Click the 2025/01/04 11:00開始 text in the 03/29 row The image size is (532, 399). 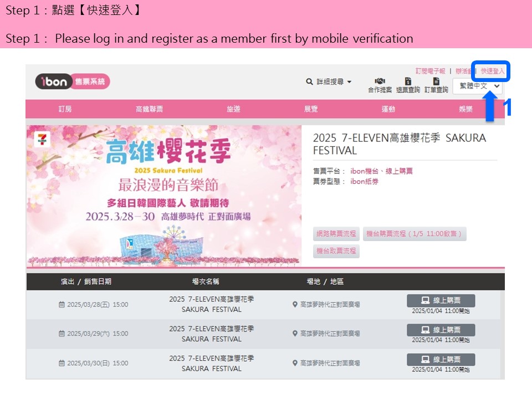pos(441,340)
